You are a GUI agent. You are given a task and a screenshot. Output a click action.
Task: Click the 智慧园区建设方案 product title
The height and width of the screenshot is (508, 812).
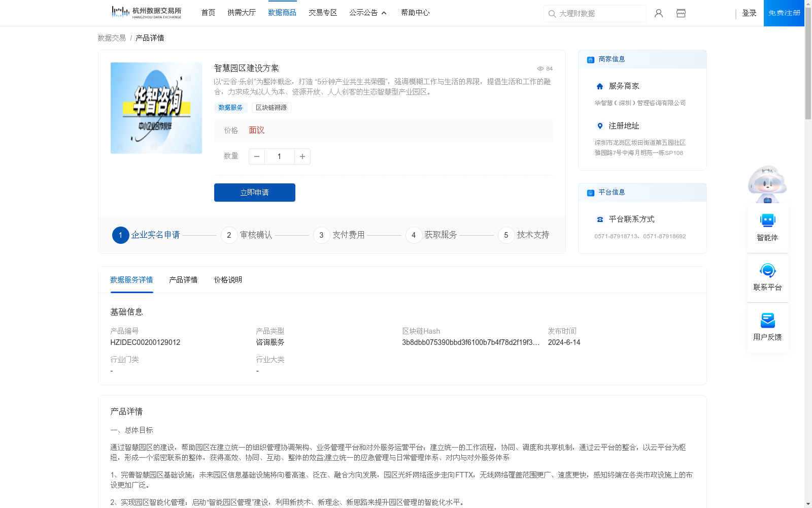247,69
